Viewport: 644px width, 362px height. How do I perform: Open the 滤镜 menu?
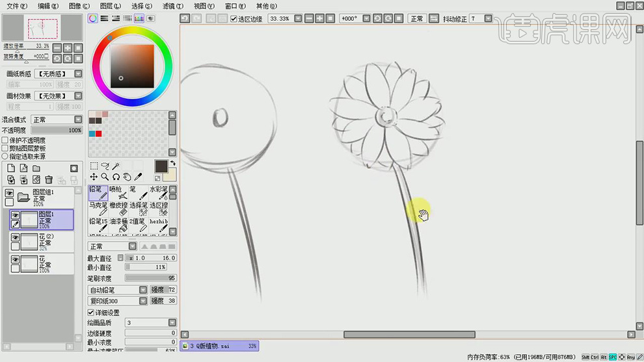coord(172,6)
